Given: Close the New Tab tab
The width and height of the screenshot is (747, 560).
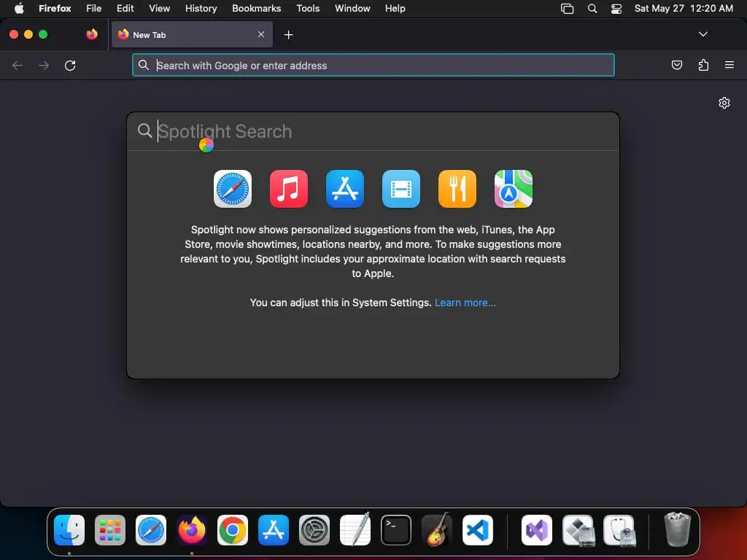Looking at the screenshot, I should click(261, 34).
